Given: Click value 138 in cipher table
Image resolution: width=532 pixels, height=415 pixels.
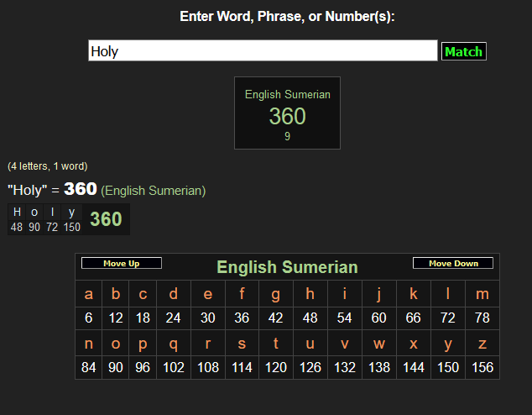Looking at the screenshot, I should point(379,367).
